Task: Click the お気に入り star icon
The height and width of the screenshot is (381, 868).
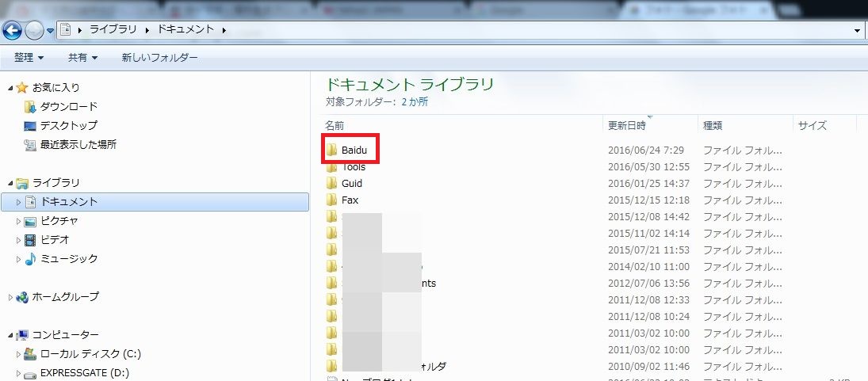Action: (x=22, y=87)
